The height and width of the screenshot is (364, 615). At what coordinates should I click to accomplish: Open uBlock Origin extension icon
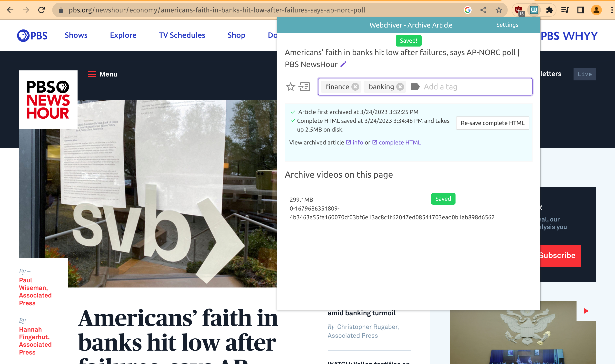518,10
